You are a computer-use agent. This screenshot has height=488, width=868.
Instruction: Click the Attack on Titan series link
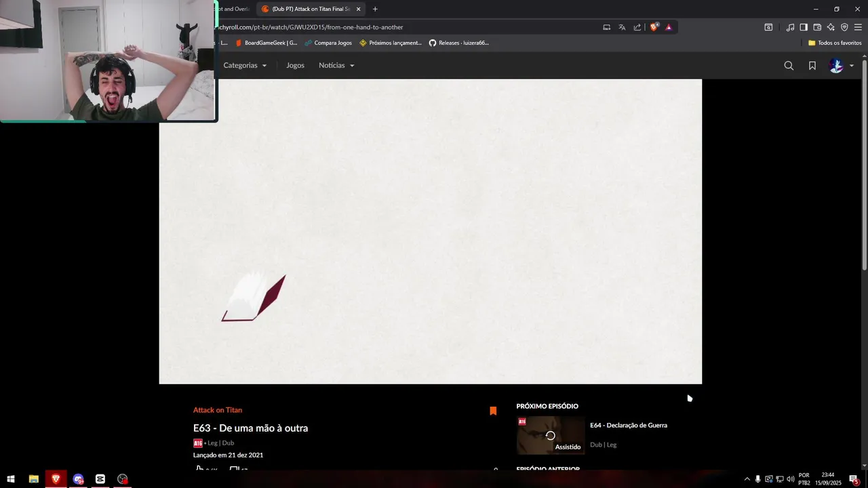tap(217, 410)
